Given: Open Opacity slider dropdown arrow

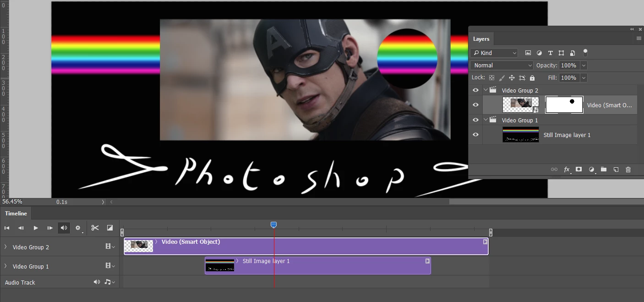Looking at the screenshot, I should 584,66.
